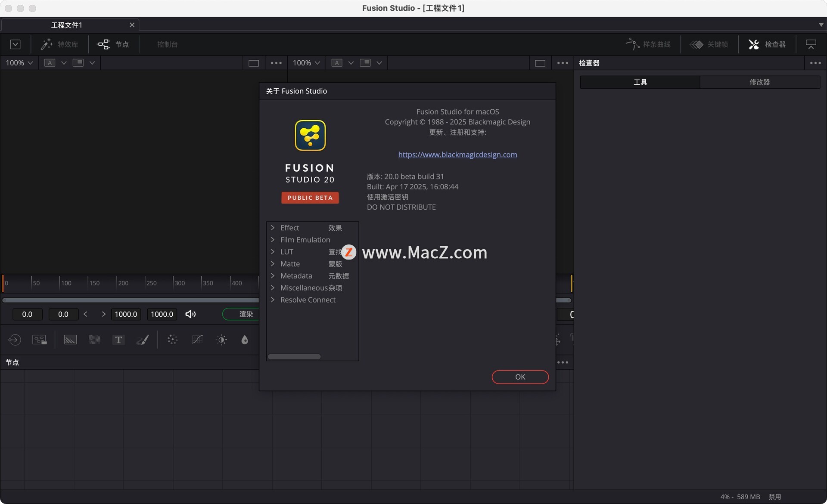Open left viewer three-dot options menu
This screenshot has height=504, width=827.
coord(276,63)
